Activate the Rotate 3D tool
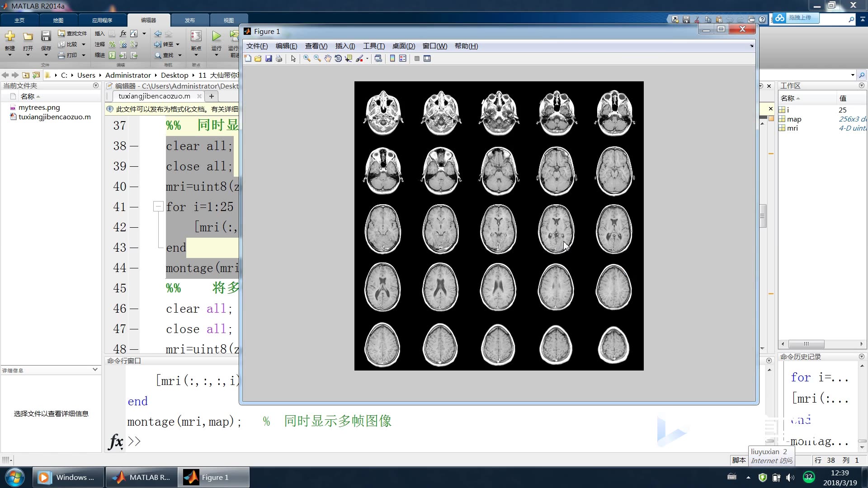This screenshot has height=488, width=868. 338,59
